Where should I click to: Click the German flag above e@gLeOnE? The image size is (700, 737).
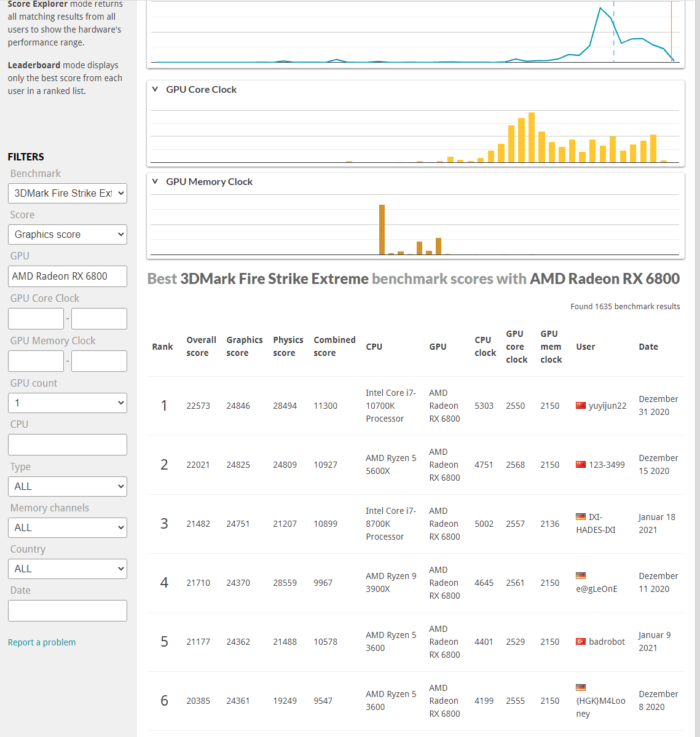coord(581,575)
